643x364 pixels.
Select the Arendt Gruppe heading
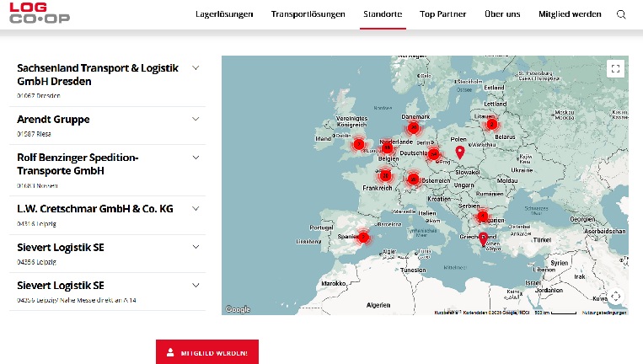(x=53, y=120)
